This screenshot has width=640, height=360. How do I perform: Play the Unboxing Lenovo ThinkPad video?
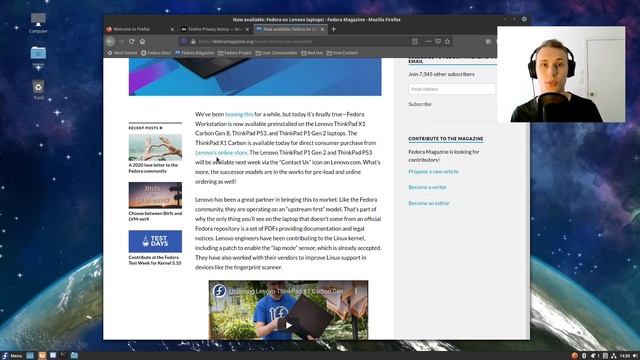[288, 325]
